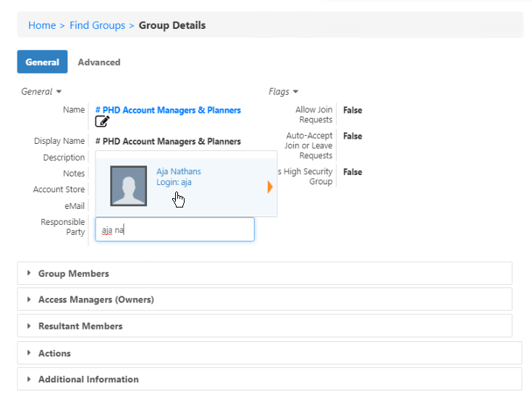
Task: Expand the Additional Information section
Action: coord(88,379)
